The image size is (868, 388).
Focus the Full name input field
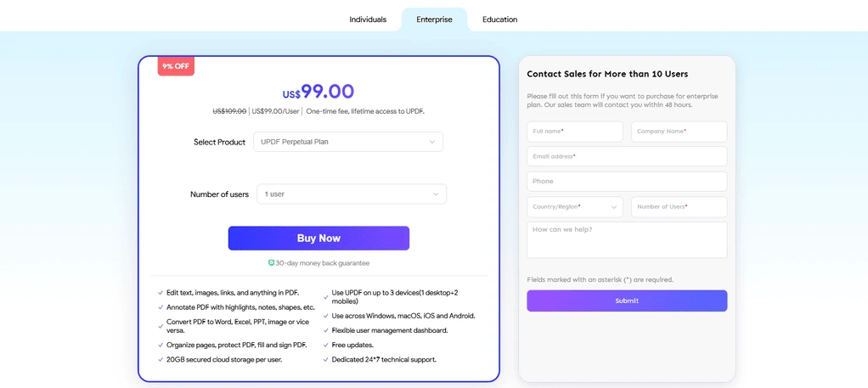[575, 132]
